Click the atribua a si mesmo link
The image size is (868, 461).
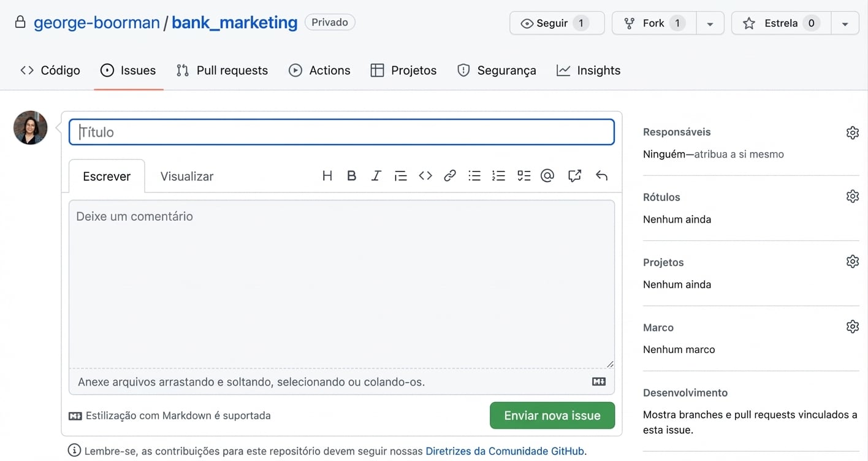(x=739, y=154)
